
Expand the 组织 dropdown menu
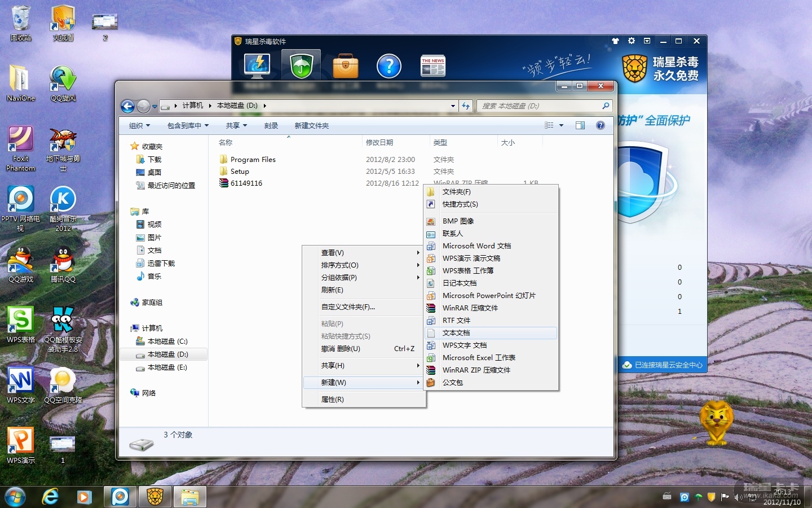[139, 125]
